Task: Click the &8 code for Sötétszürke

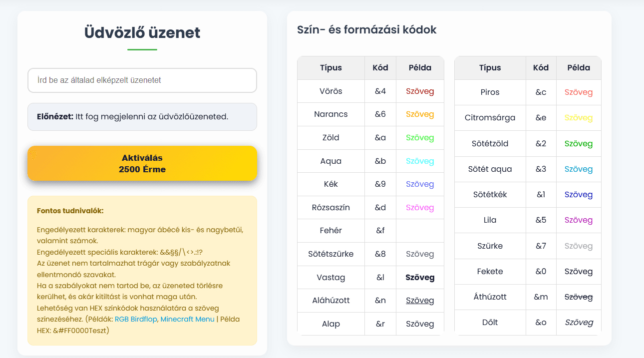Action: click(x=380, y=254)
